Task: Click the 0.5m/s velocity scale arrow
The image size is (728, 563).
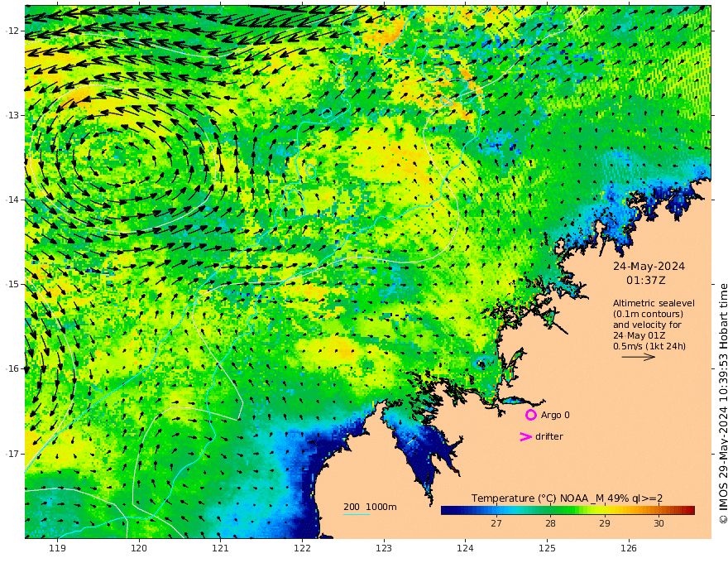Action: pos(639,357)
